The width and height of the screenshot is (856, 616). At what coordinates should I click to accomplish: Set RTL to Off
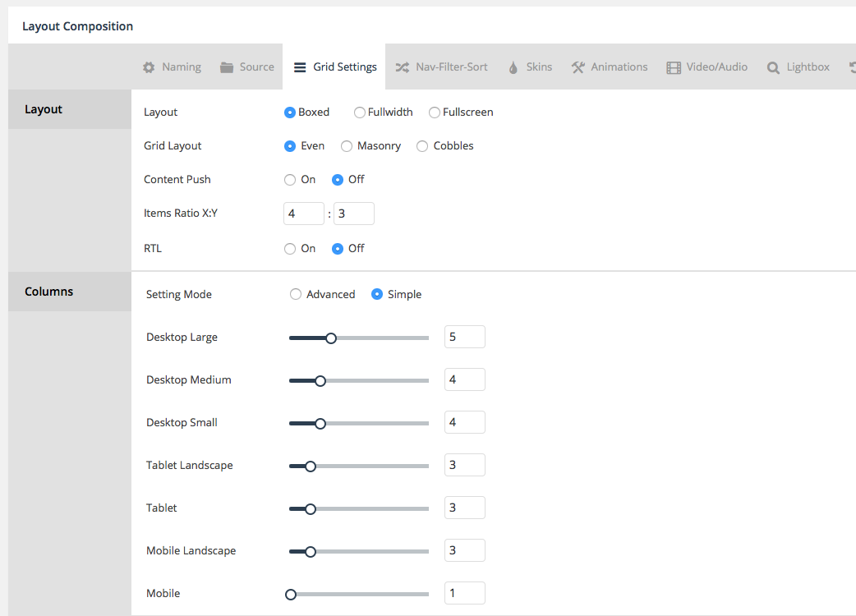[x=338, y=249]
